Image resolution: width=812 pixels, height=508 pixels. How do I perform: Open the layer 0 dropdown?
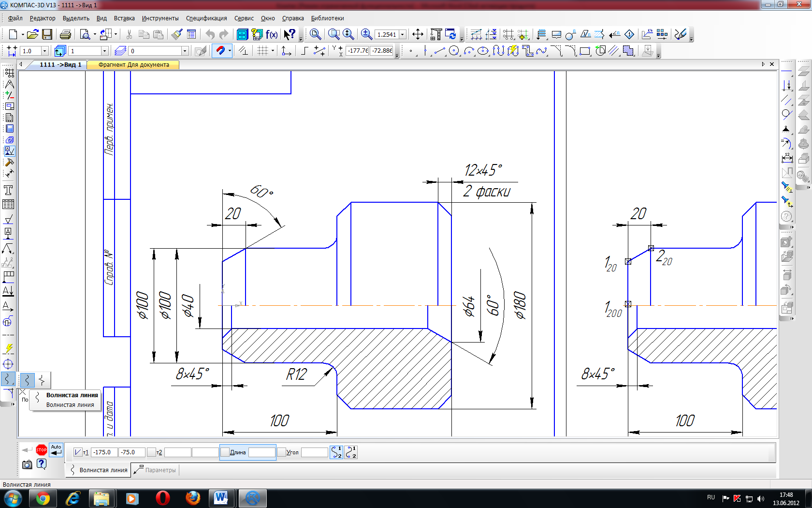coord(184,51)
